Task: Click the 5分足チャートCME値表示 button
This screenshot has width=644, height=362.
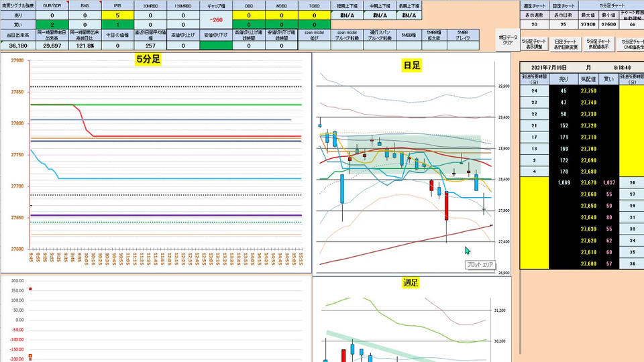Action: (x=631, y=44)
